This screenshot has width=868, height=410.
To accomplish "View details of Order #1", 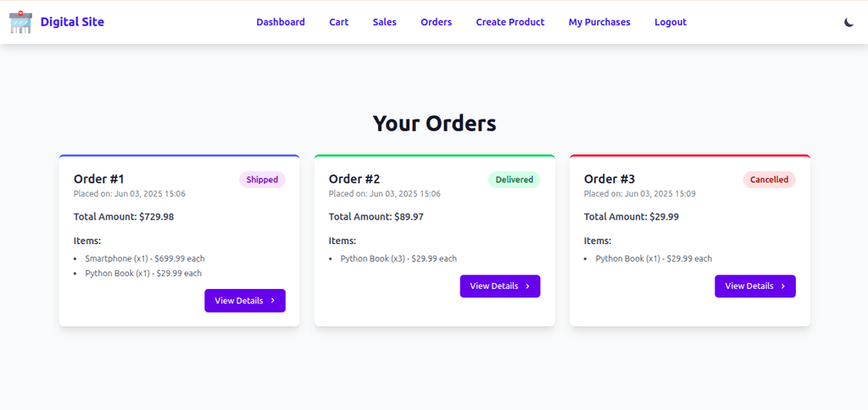I will (245, 301).
